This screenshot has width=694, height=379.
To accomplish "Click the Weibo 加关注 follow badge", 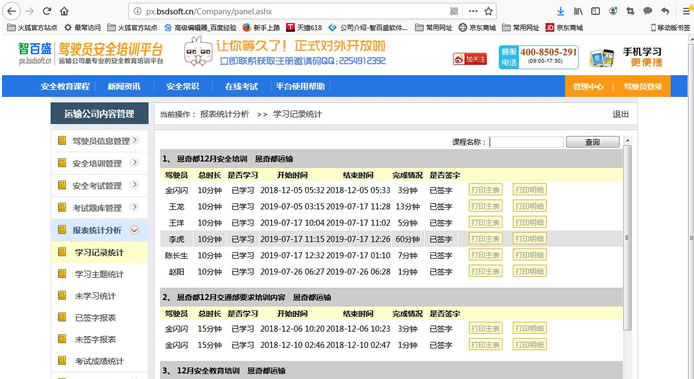I will [x=470, y=59].
